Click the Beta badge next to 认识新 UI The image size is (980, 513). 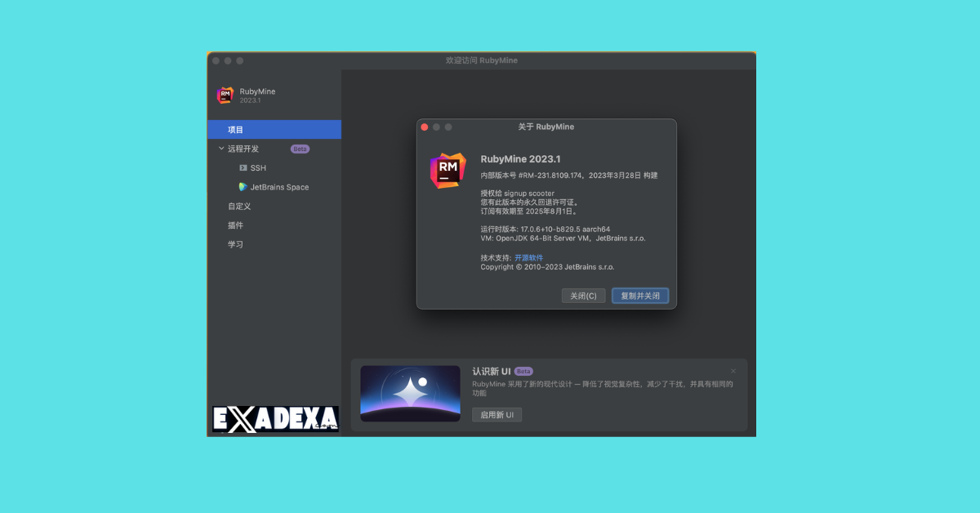point(523,372)
